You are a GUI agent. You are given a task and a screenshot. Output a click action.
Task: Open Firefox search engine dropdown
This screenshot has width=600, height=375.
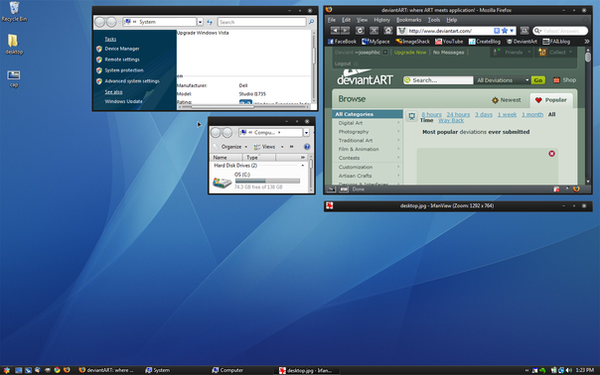[x=538, y=31]
